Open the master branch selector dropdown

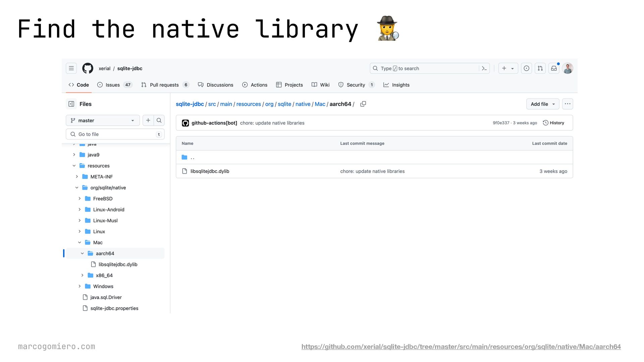(103, 120)
